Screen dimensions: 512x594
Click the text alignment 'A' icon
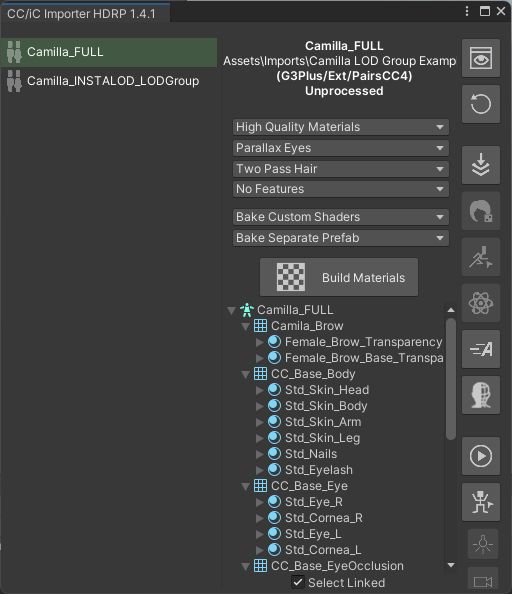coord(481,349)
